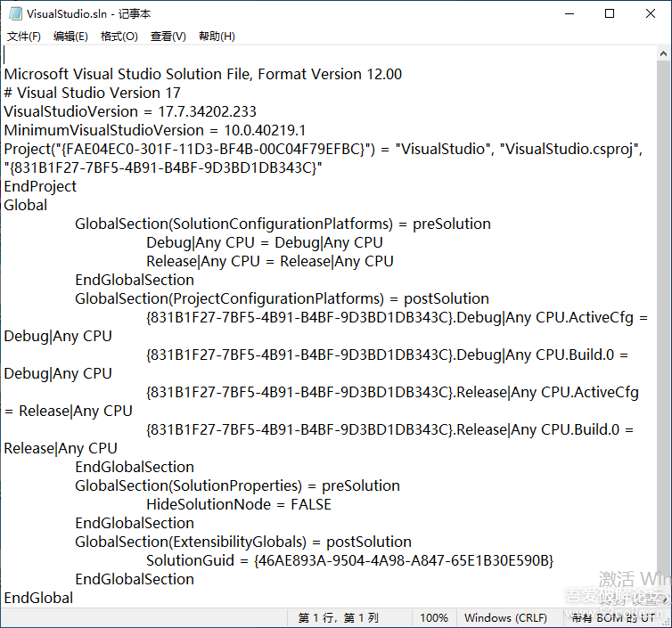This screenshot has height=628, width=672.
Task: Click 'GlobalSection(ExtensibilityGlobals) = postSolution' line
Action: tap(243, 542)
